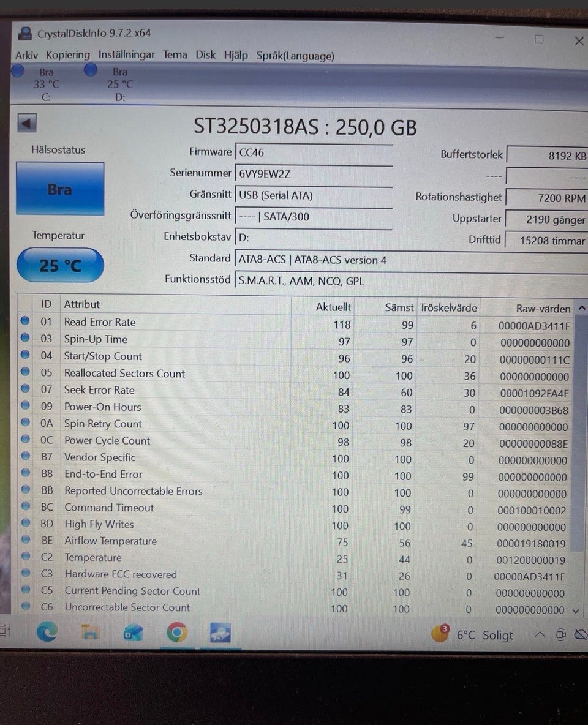Click the status dot for Power Cycle Count
Image resolution: width=588 pixels, height=725 pixels.
[26, 439]
